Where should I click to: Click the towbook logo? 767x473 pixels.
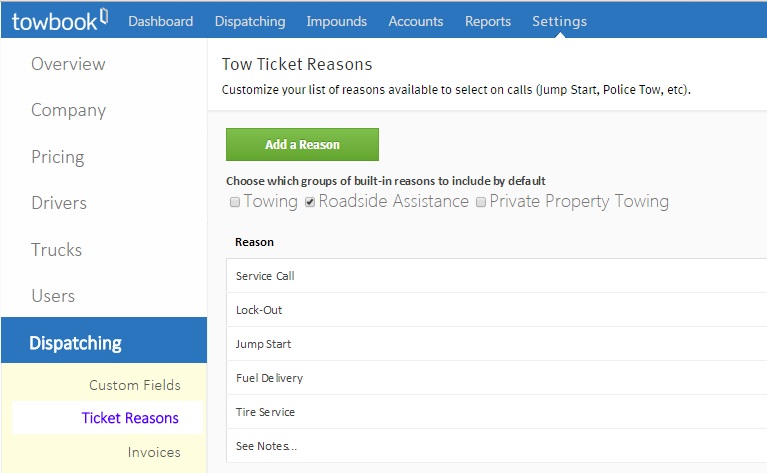[59, 20]
